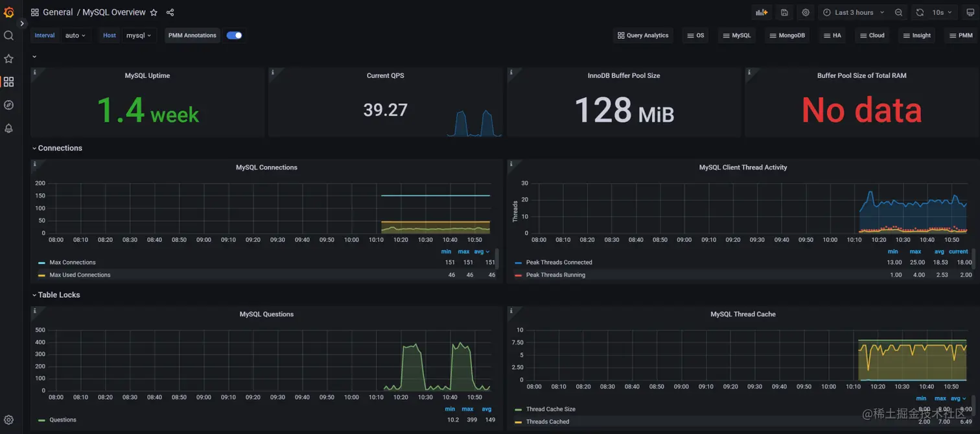
Task: Toggle Thread Cache Size legend series
Action: tap(550, 409)
